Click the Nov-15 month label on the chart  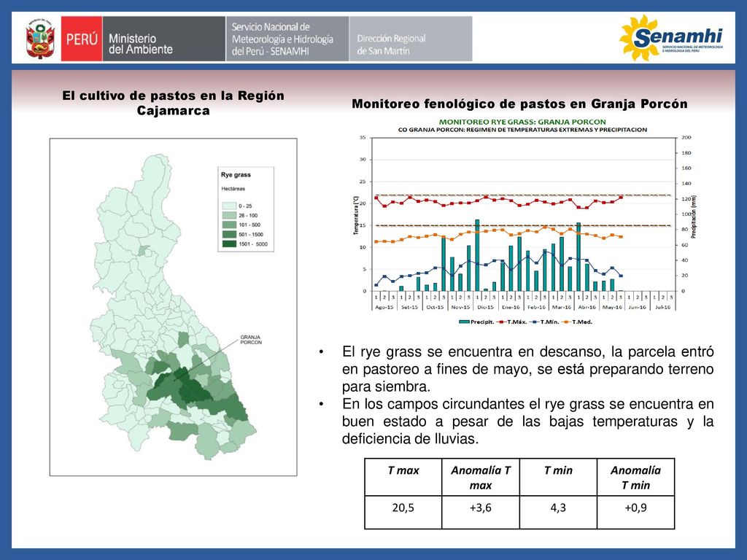point(460,307)
